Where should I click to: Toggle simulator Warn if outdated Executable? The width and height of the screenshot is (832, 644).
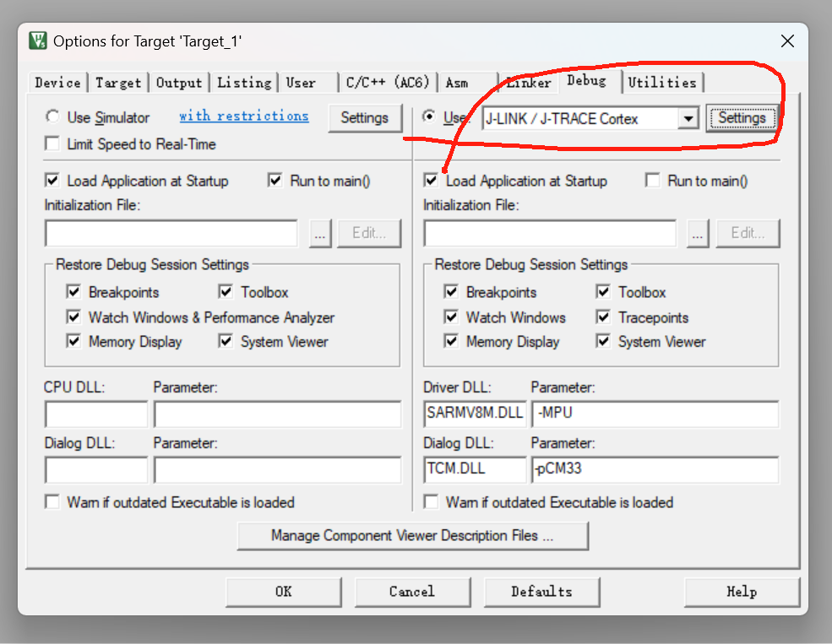click(x=52, y=501)
